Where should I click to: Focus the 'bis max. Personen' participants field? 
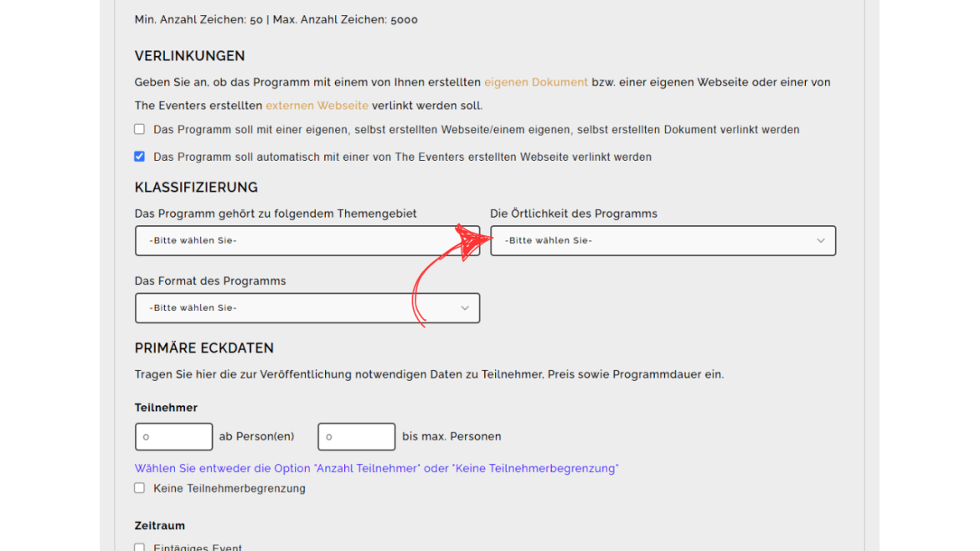[356, 436]
